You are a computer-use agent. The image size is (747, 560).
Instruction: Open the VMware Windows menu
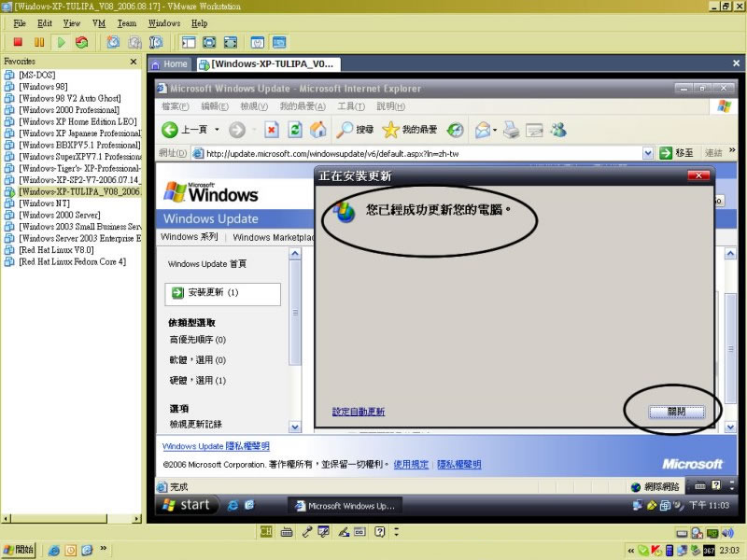164,23
